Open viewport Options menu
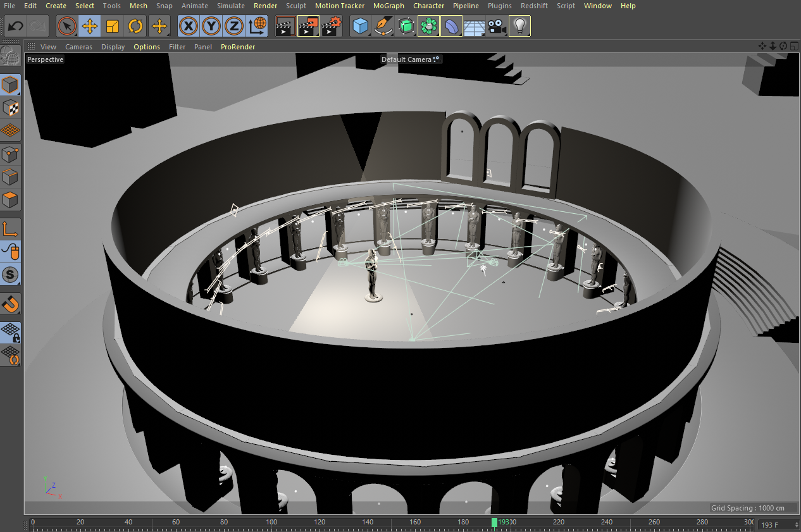The width and height of the screenshot is (801, 532). pos(147,47)
